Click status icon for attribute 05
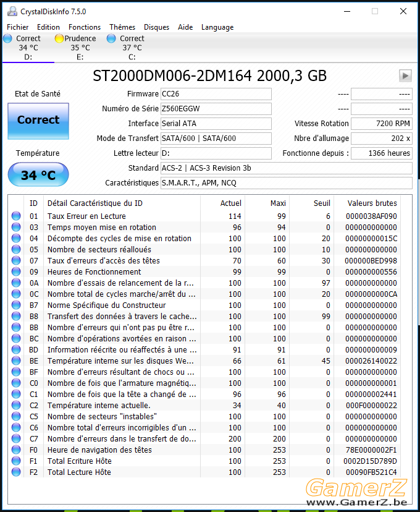The height and width of the screenshot is (512, 420). point(16,249)
